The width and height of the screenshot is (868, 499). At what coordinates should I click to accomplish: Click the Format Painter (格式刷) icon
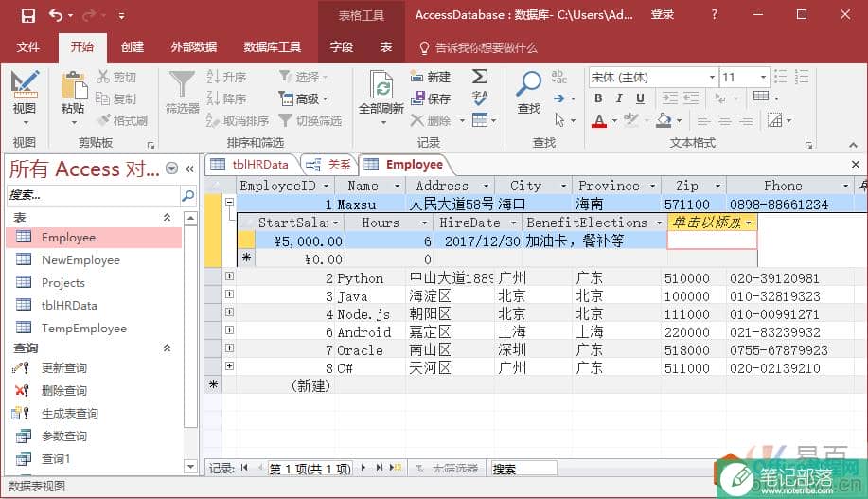point(103,120)
